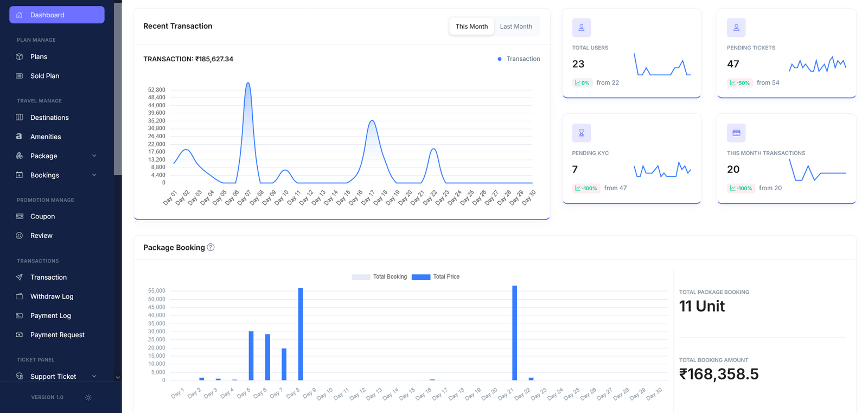Select the This Month tab
The height and width of the screenshot is (413, 868).
[471, 27]
